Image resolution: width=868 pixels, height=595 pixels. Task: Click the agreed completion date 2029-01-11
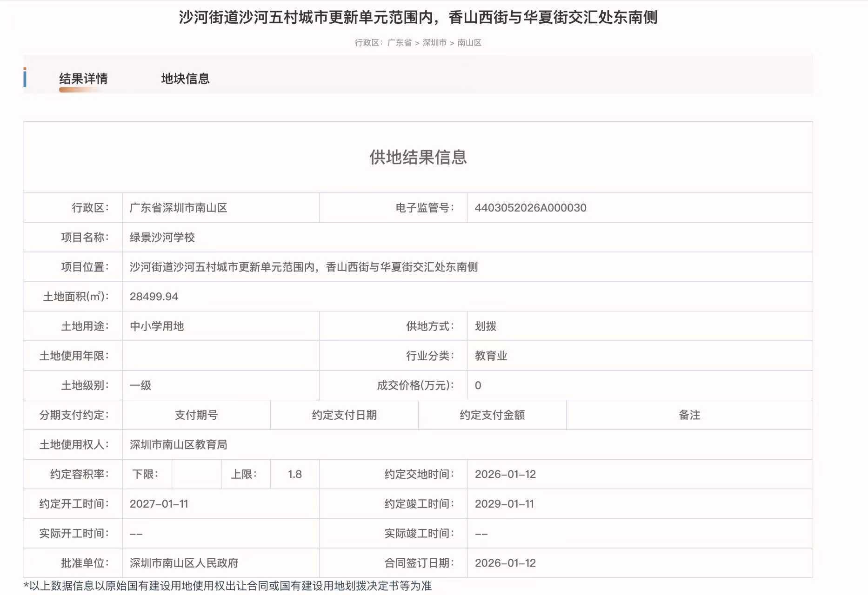click(x=504, y=504)
